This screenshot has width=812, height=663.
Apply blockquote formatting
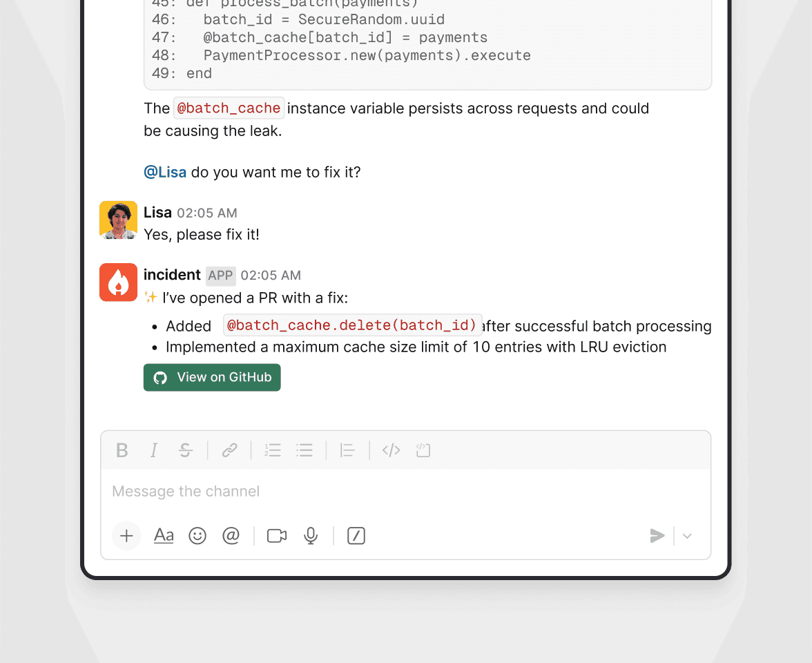(x=347, y=451)
